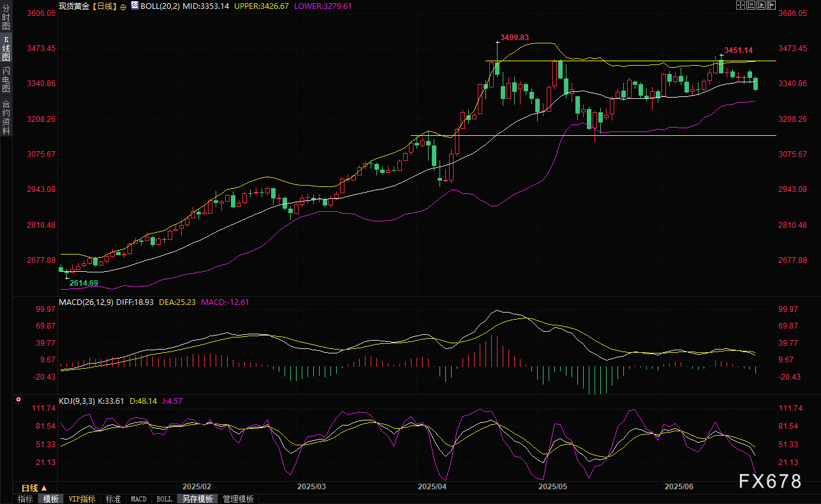Click the red marker icon beside KDJ label

pyautogui.click(x=18, y=400)
